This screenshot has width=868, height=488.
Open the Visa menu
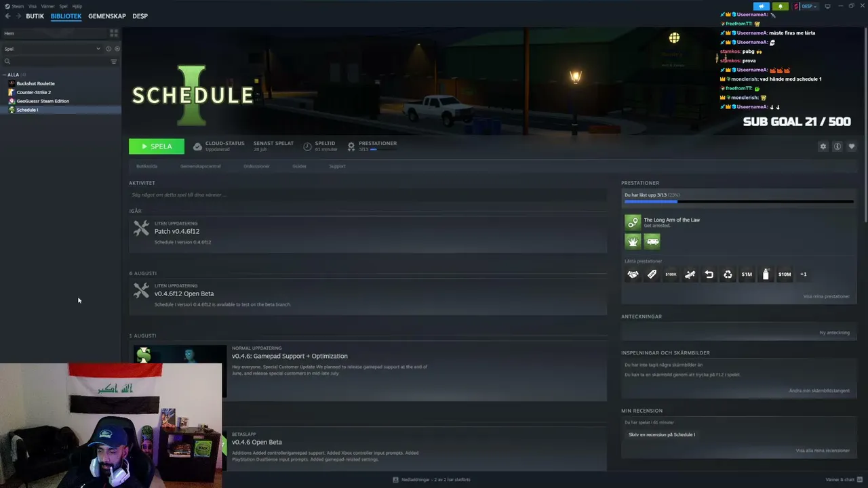pos(33,6)
